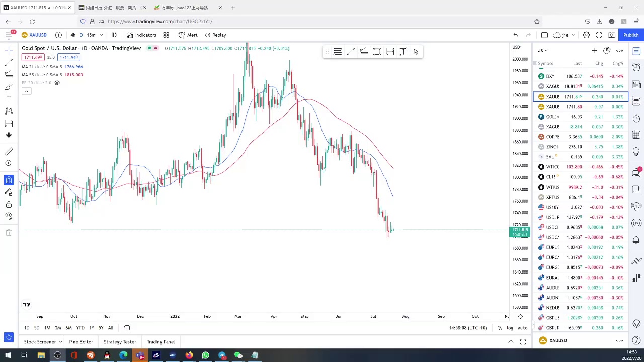Toggle percent scale
The height and width of the screenshot is (362, 644).
coord(500,328)
